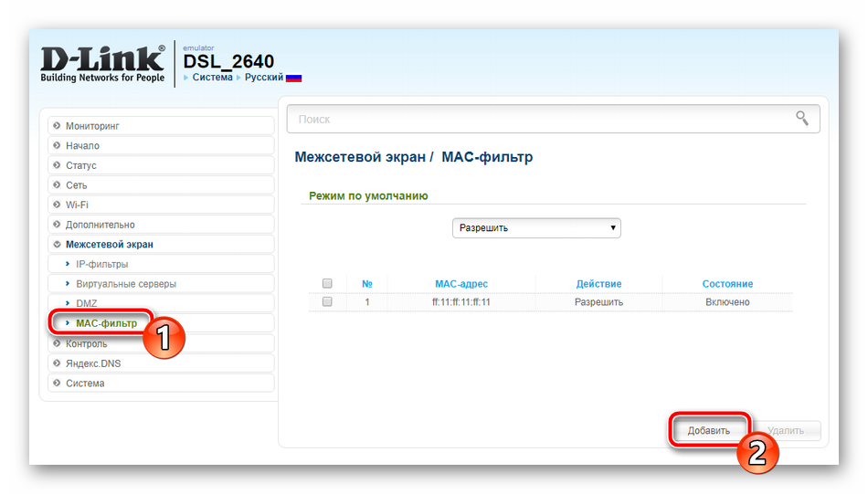
Task: Click arrow icon beside Начало
Action: (x=57, y=145)
